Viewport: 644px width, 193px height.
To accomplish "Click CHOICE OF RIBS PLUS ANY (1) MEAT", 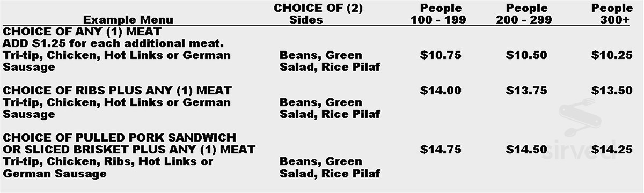I will pos(117,91).
